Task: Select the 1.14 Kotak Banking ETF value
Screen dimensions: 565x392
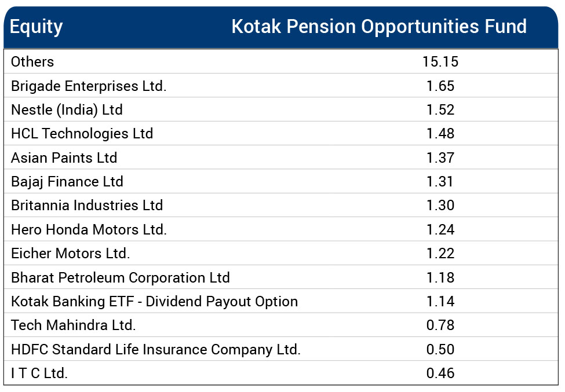Action: click(x=440, y=302)
